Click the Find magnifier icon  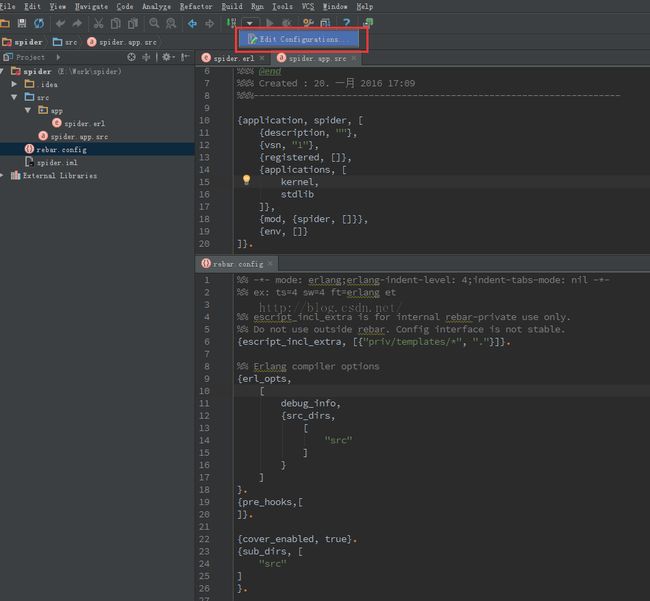click(154, 23)
